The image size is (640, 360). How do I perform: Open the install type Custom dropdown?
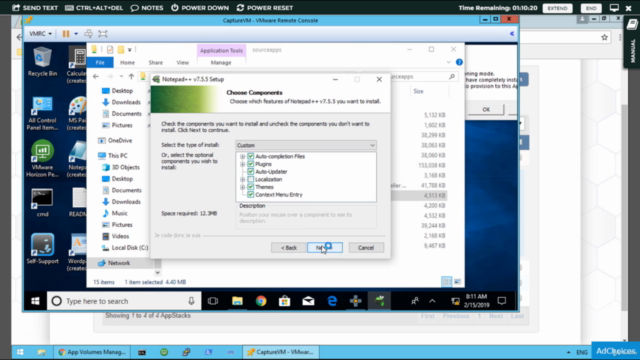coord(306,145)
